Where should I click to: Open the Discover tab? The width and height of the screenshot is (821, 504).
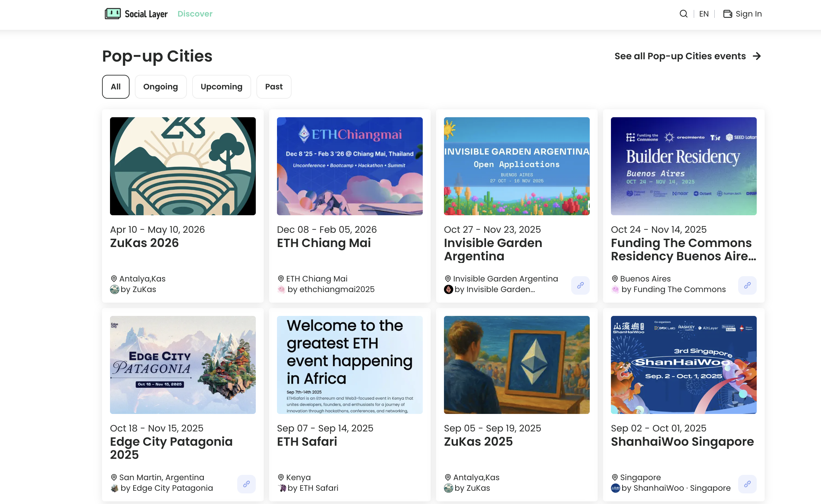195,14
